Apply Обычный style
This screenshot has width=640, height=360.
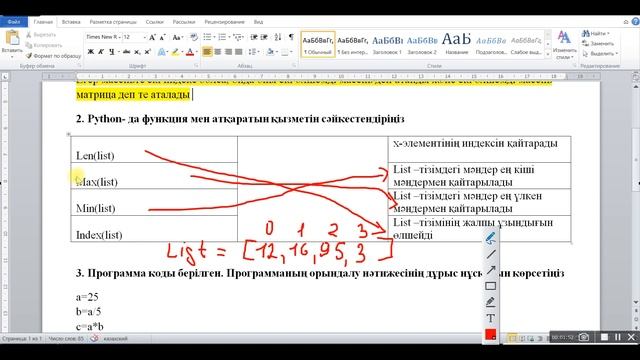tap(318, 44)
